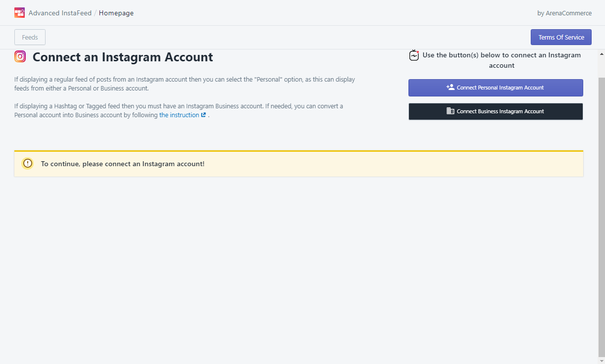This screenshot has width=605, height=364.
Task: Click the IGTV icon above connect buttons
Action: click(414, 55)
